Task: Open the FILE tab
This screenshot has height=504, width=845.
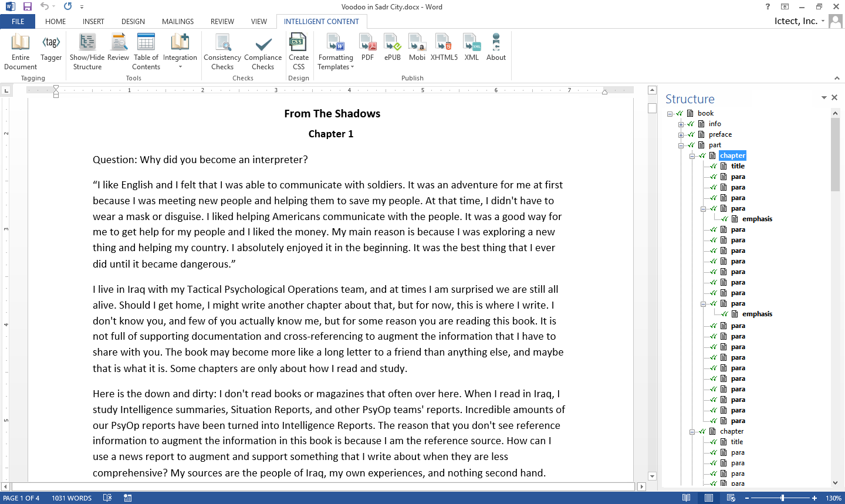Action: coord(18,22)
